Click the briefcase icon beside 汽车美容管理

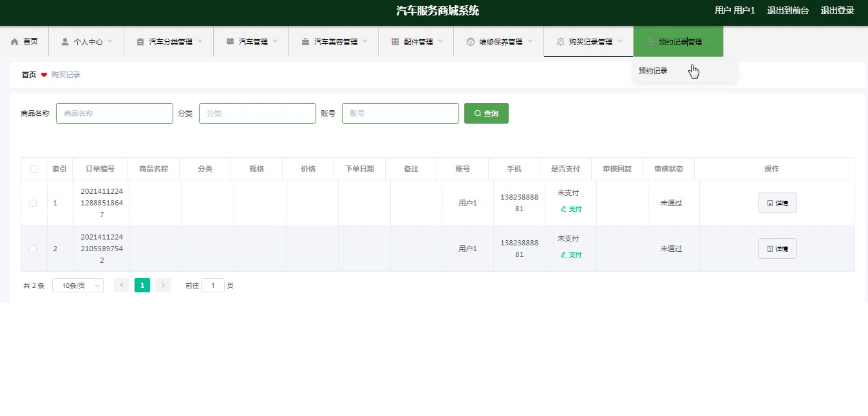(x=305, y=42)
